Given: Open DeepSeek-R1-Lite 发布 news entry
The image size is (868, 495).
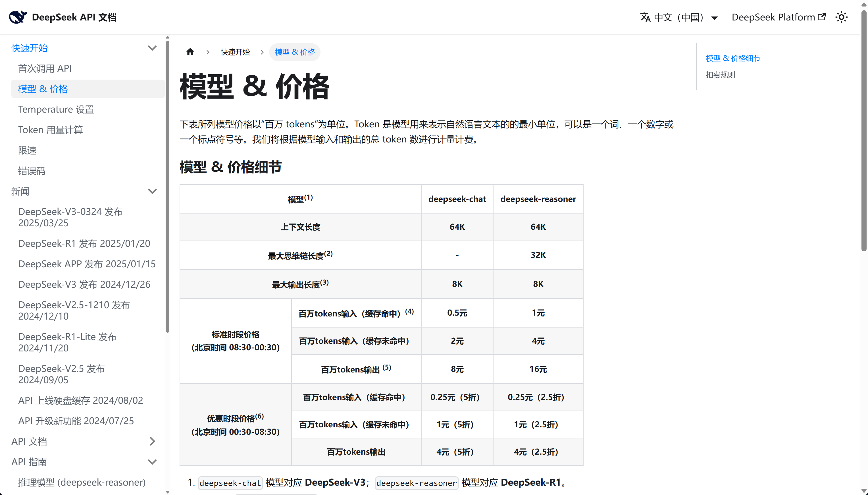Looking at the screenshot, I should [x=67, y=342].
